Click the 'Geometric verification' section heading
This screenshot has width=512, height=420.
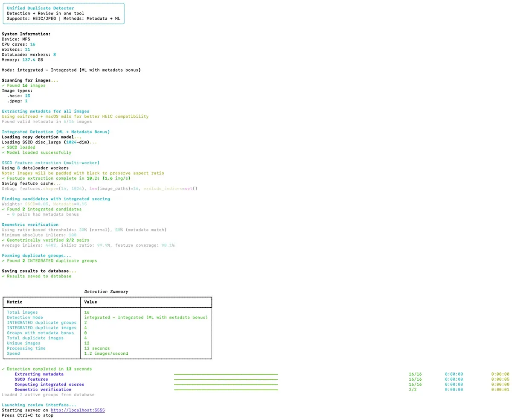click(x=30, y=225)
